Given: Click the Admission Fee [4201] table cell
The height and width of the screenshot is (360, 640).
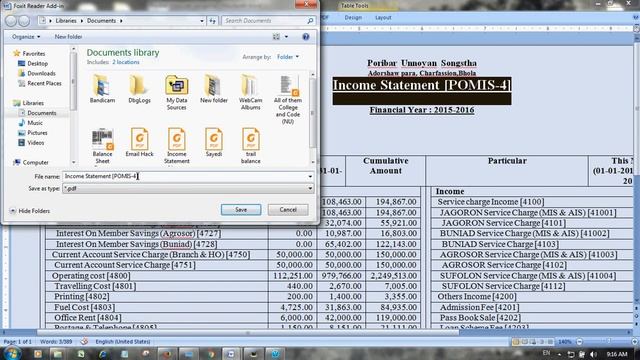Looking at the screenshot, I should pyautogui.click(x=531, y=307).
